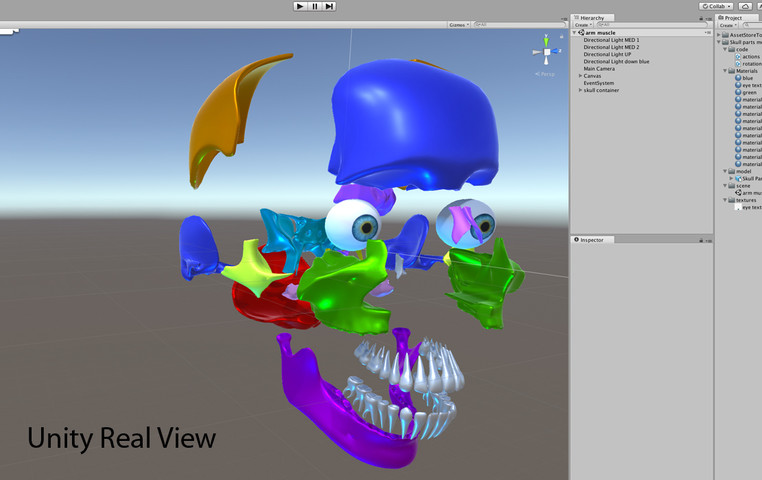Select Main Camera in Hierarchy

point(599,69)
